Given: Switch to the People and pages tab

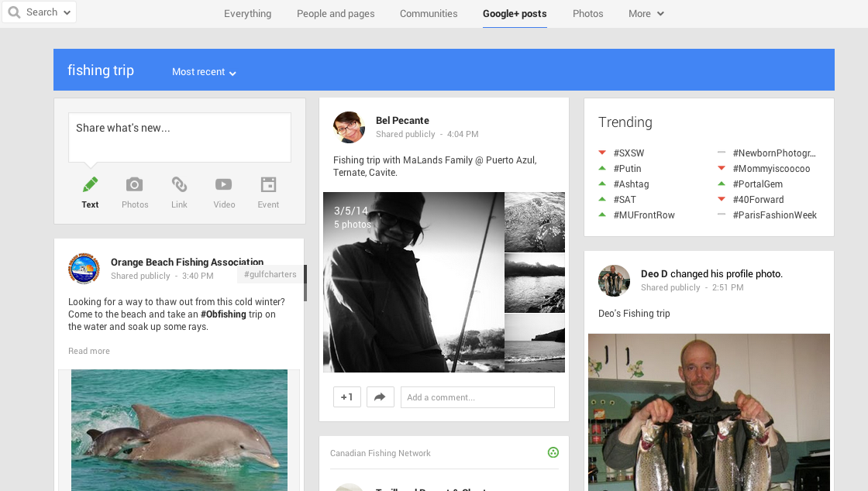Looking at the screenshot, I should click(x=336, y=14).
